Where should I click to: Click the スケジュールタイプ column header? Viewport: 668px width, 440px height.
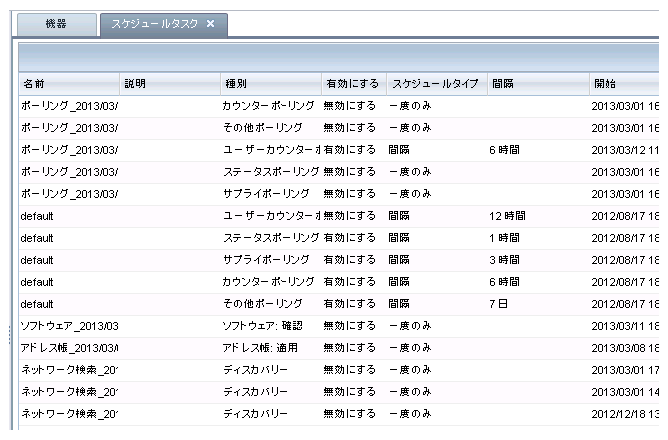(435, 83)
